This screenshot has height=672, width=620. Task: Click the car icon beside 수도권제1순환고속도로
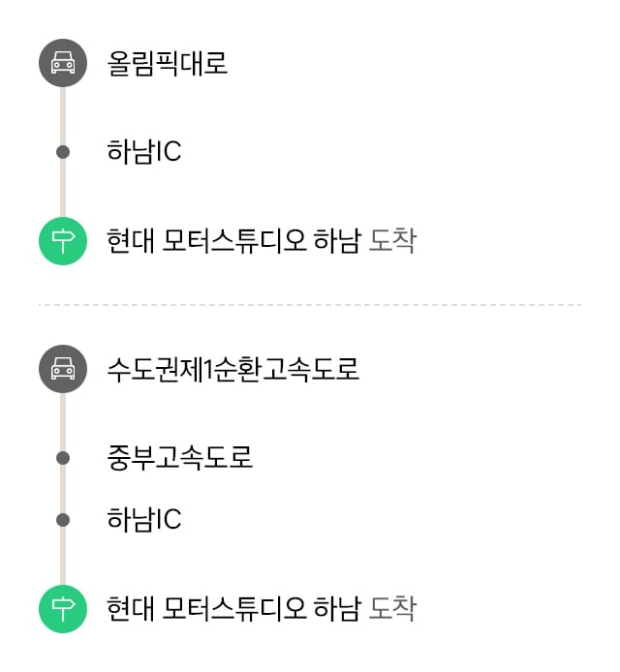click(x=63, y=368)
